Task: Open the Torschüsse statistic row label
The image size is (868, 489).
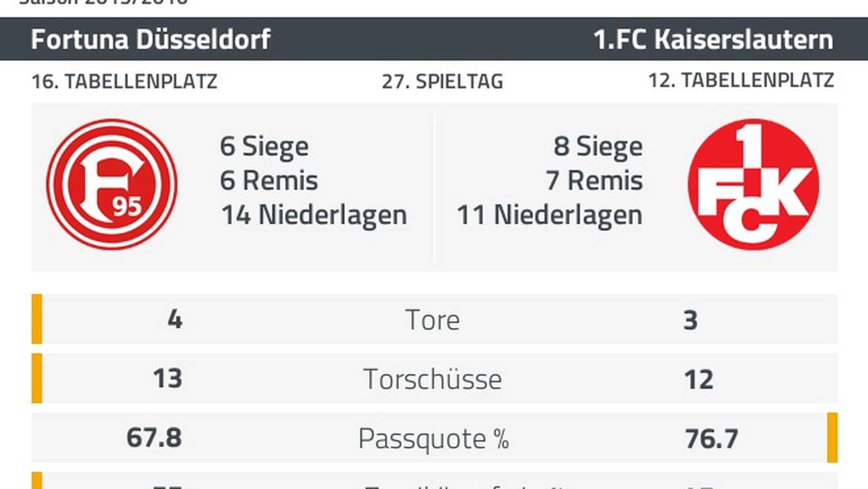Action: 433,379
